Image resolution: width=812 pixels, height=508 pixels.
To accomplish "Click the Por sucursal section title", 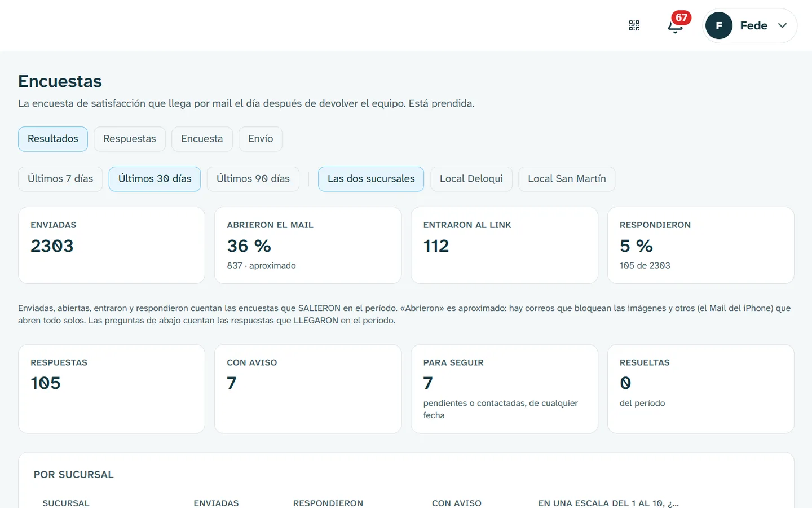I will pyautogui.click(x=73, y=475).
